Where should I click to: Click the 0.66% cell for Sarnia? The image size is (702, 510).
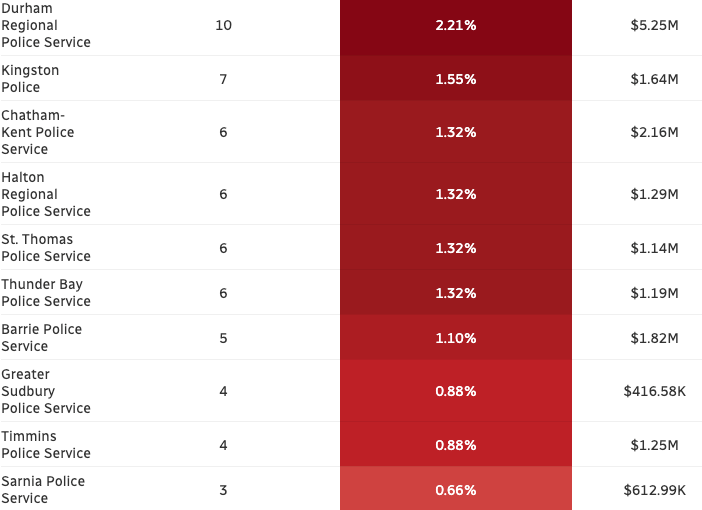click(456, 489)
